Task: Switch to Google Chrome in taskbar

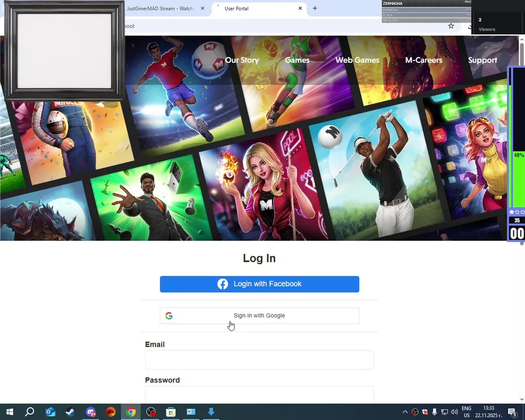Action: tap(131, 412)
